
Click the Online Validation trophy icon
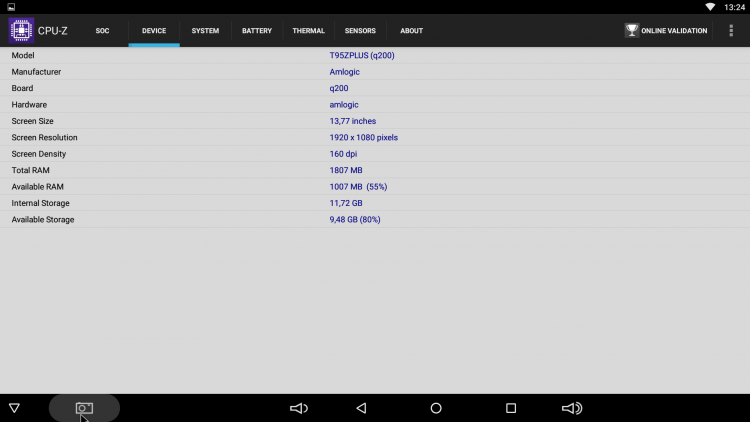pos(631,30)
